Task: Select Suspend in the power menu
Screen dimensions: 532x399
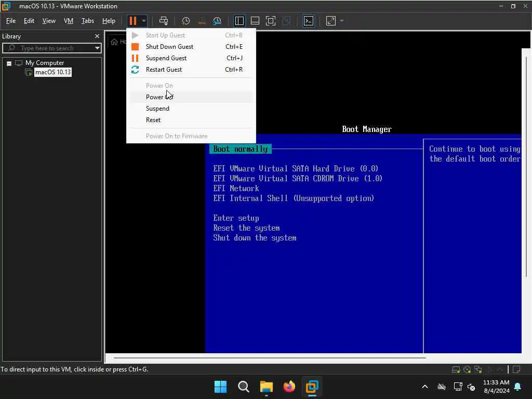Action: coord(191,109)
